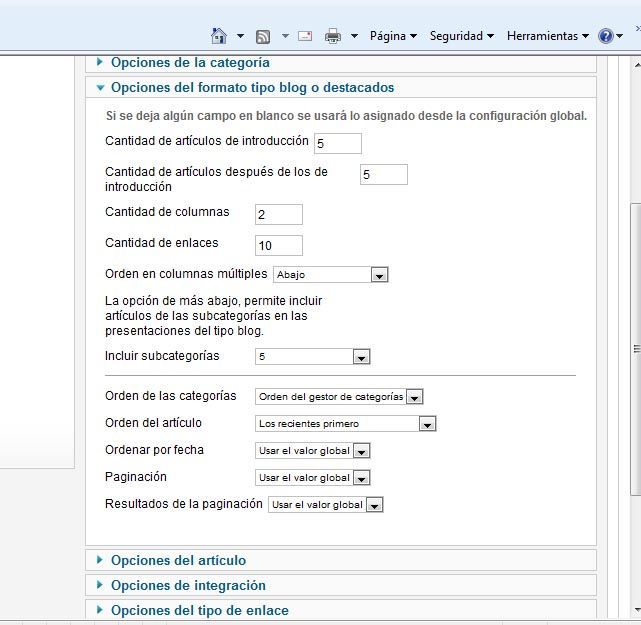Click the 'Cantidad de enlaces' label

click(x=162, y=243)
